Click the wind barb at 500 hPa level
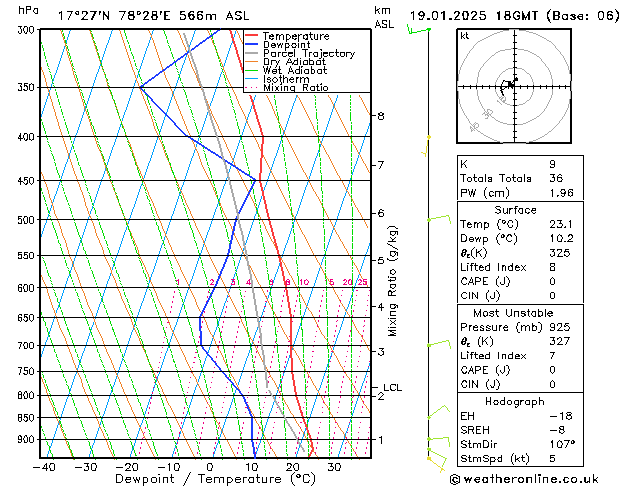629x486 pixels. point(439,219)
